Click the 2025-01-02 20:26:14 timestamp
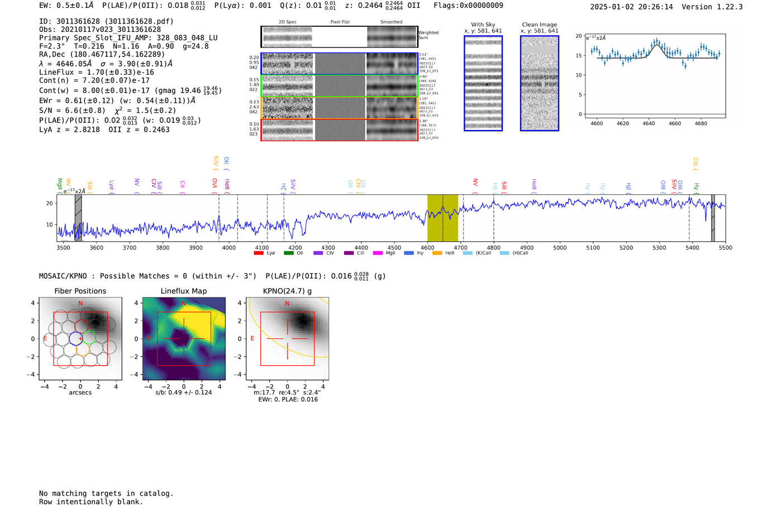This screenshot has height=532, width=782. (631, 7)
